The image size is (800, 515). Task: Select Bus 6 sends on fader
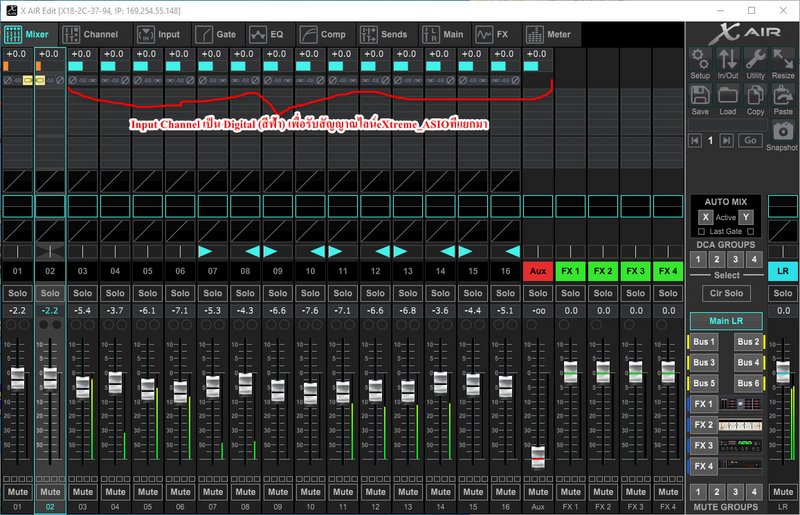[x=748, y=383]
